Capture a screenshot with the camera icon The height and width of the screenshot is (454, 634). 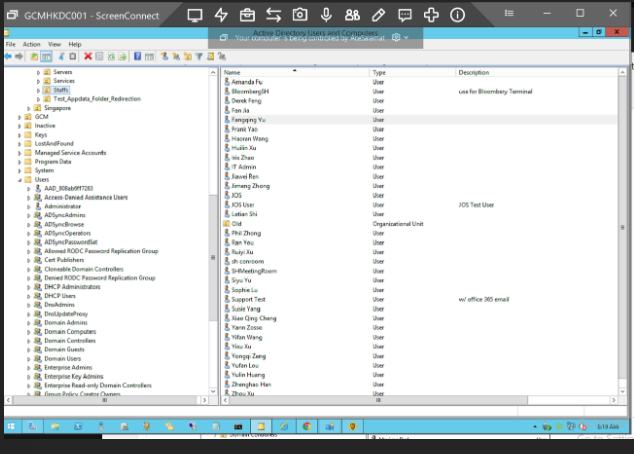[x=300, y=15]
